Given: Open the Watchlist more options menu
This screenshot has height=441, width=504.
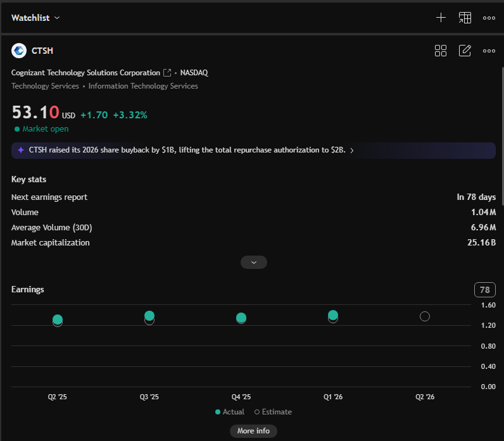Looking at the screenshot, I should pyautogui.click(x=489, y=18).
